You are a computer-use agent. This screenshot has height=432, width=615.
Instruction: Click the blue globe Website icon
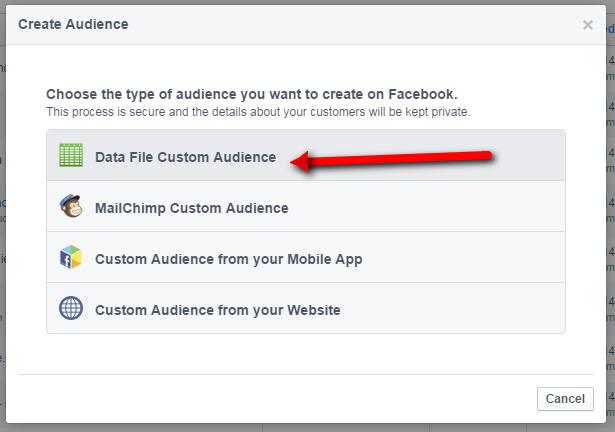pyautogui.click(x=71, y=308)
